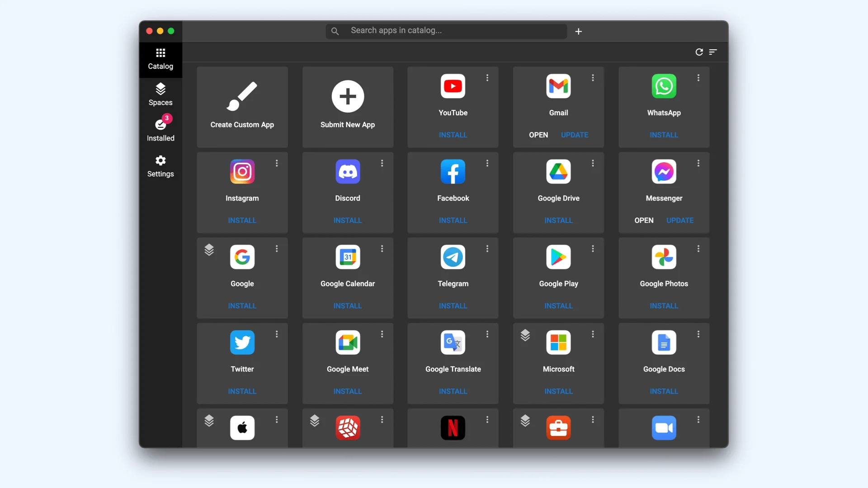This screenshot has height=488, width=868.
Task: Open the installed Messenger app
Action: tap(644, 220)
